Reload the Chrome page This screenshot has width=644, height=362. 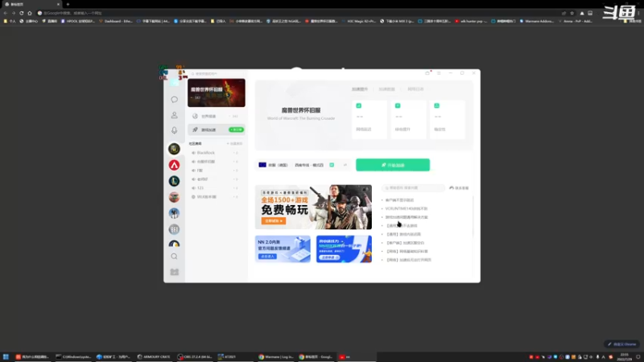pyautogui.click(x=22, y=13)
